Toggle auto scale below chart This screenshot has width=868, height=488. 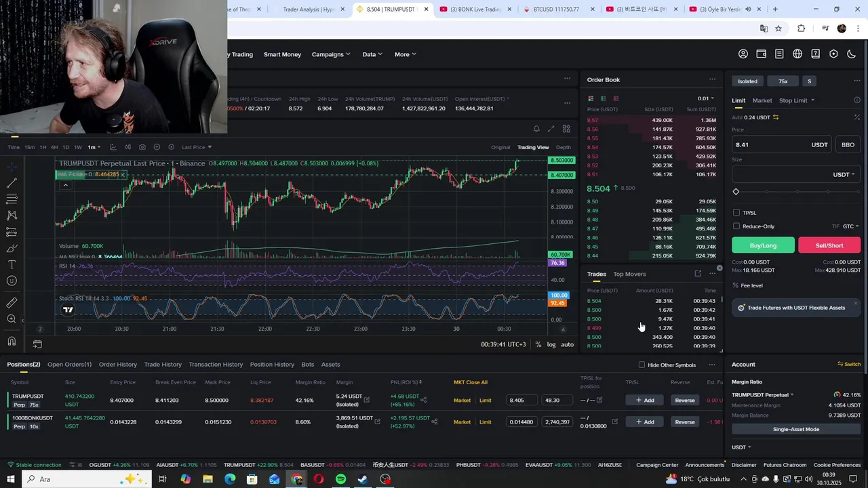point(568,344)
